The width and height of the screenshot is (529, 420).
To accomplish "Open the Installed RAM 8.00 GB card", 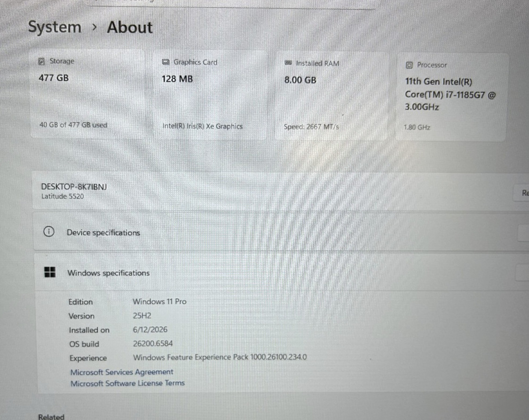I will [x=332, y=96].
